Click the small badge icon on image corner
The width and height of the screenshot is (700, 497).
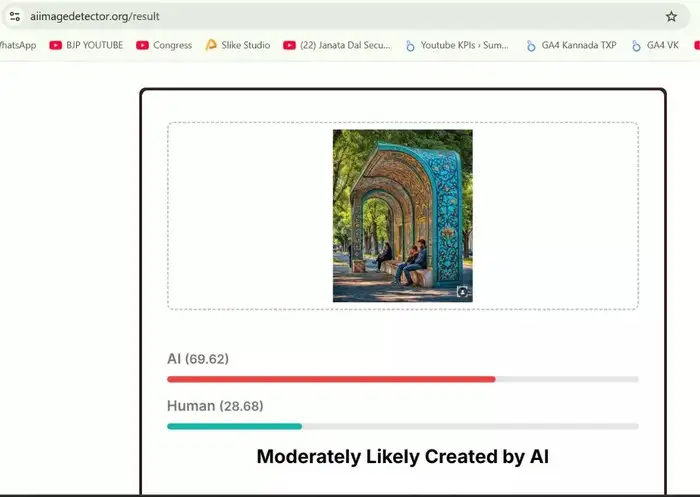pos(463,292)
